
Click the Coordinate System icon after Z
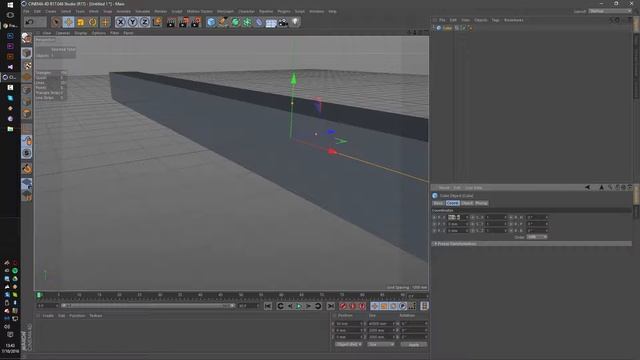tap(157, 22)
